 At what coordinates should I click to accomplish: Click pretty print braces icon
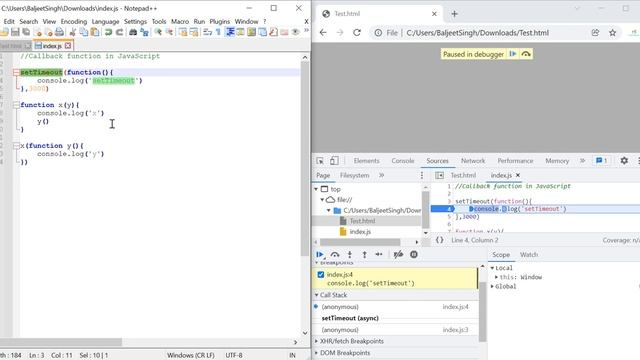pos(440,240)
